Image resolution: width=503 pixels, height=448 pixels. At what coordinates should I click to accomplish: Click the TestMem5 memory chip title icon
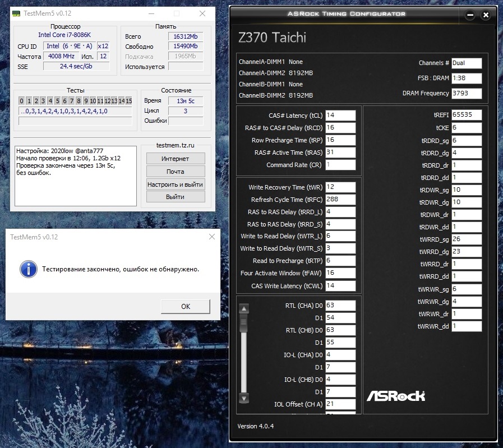click(x=16, y=13)
